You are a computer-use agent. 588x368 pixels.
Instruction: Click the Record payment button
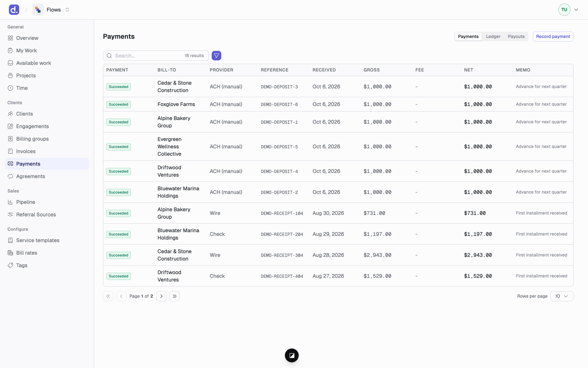(553, 36)
